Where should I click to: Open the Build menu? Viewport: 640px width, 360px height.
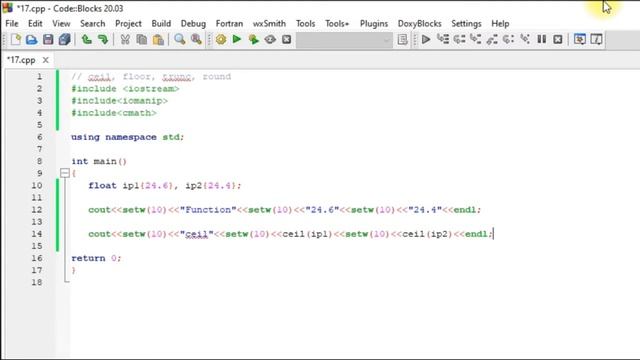161,24
